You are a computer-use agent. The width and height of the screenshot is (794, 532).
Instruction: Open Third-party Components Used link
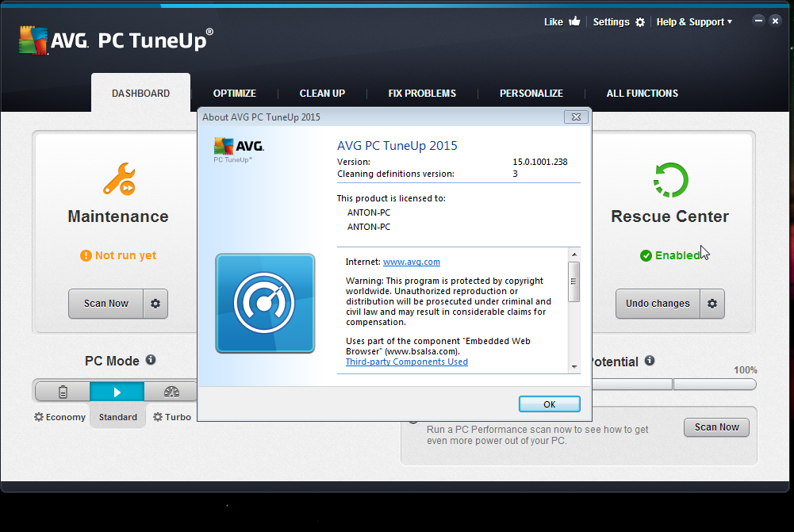407,362
